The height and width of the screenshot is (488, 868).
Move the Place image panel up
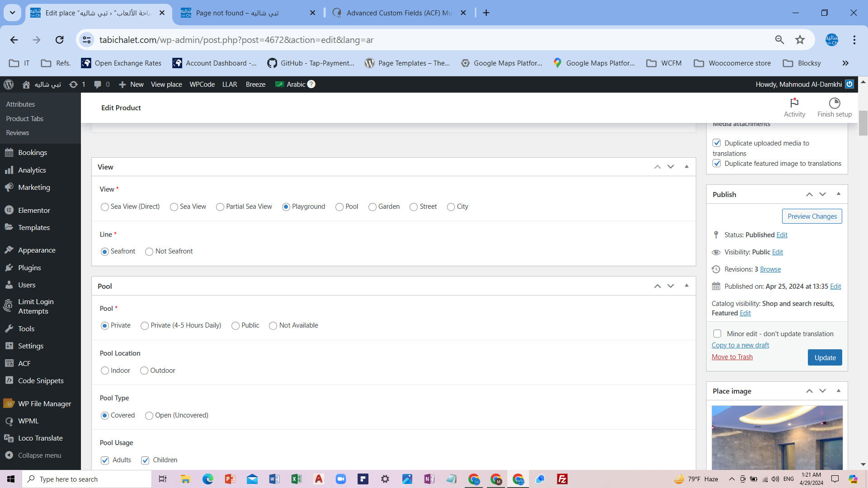[809, 391]
